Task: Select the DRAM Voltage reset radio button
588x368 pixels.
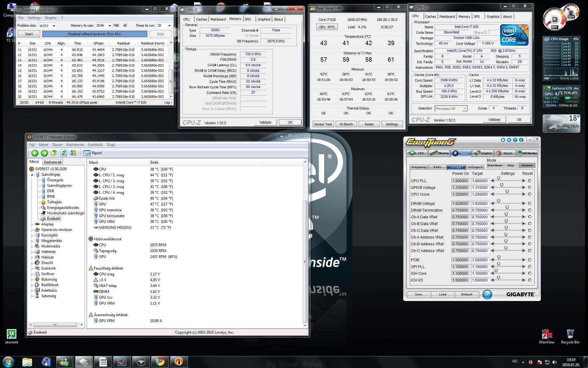Action: click(530, 203)
